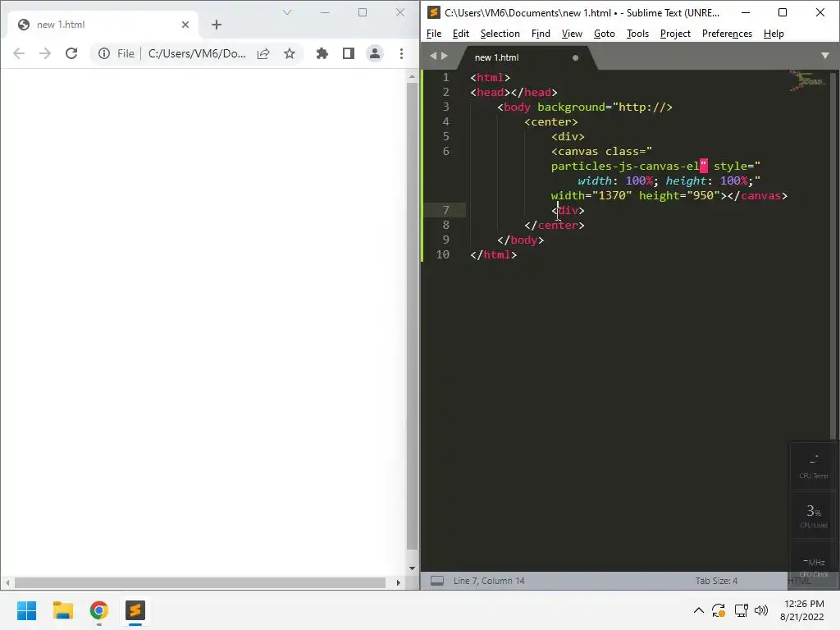Click line number 3 in gutter
The image size is (840, 630).
(x=445, y=107)
